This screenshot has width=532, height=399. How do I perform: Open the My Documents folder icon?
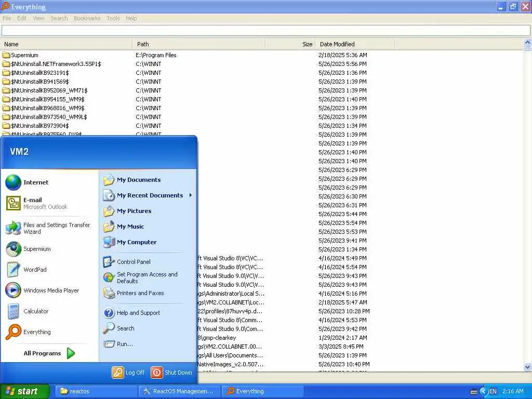tap(109, 180)
